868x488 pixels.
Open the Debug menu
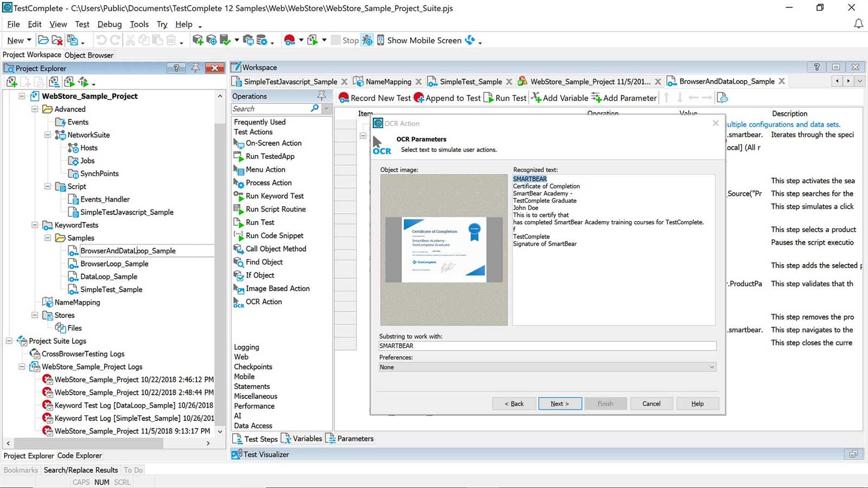109,24
